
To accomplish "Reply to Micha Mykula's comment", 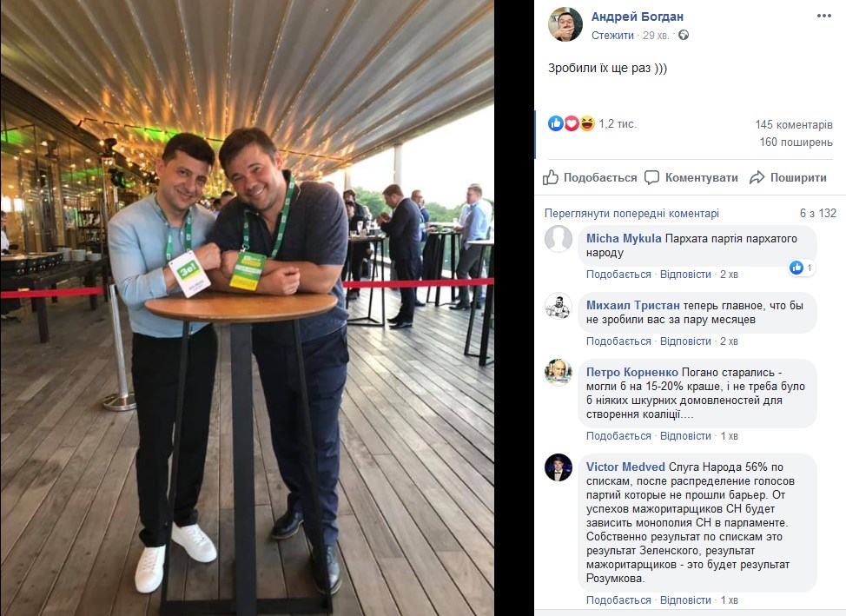I will point(685,275).
